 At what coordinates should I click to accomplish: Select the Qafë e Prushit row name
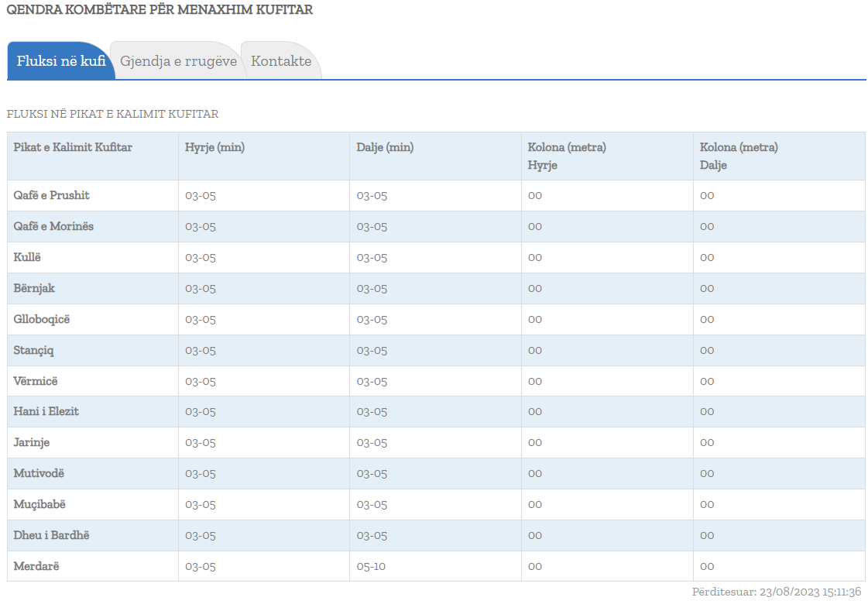(x=51, y=195)
